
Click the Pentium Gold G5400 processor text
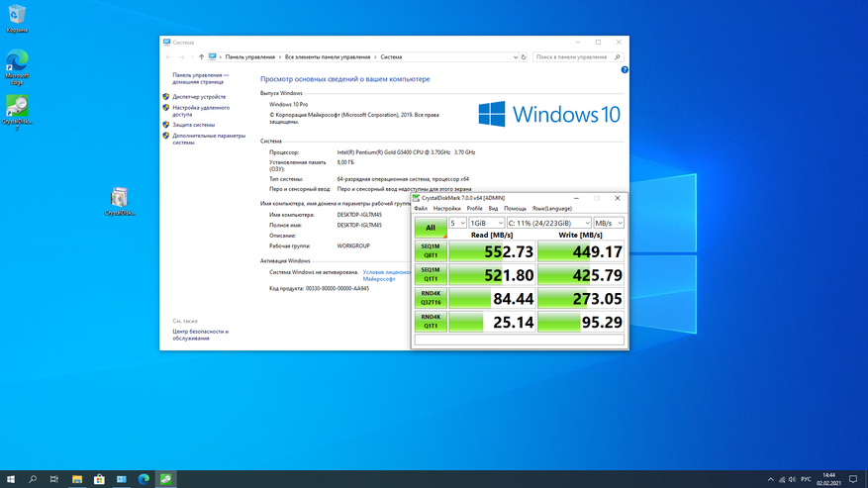click(406, 152)
